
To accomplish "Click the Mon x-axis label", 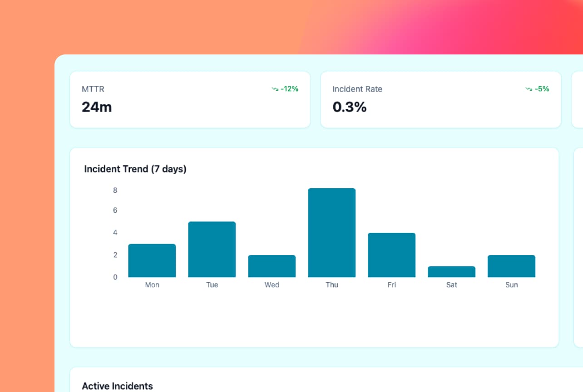I will pyautogui.click(x=152, y=285).
